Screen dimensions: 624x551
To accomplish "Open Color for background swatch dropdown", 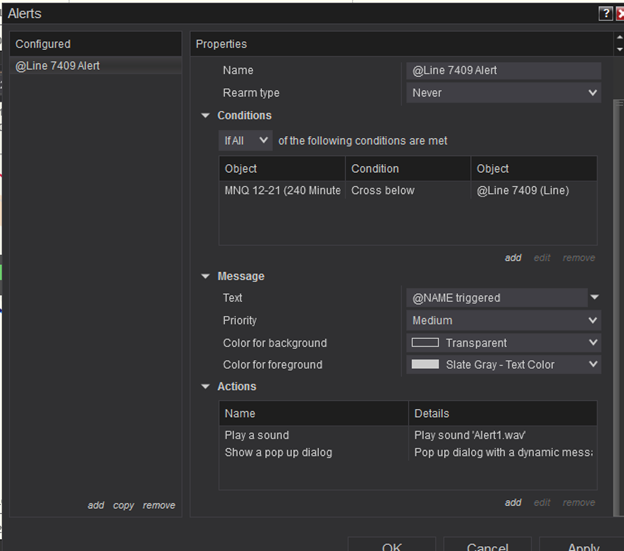I will point(504,343).
